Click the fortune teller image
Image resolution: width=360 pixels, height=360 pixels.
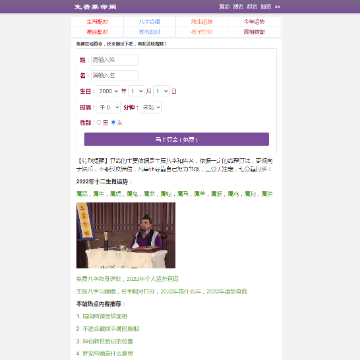126,235
